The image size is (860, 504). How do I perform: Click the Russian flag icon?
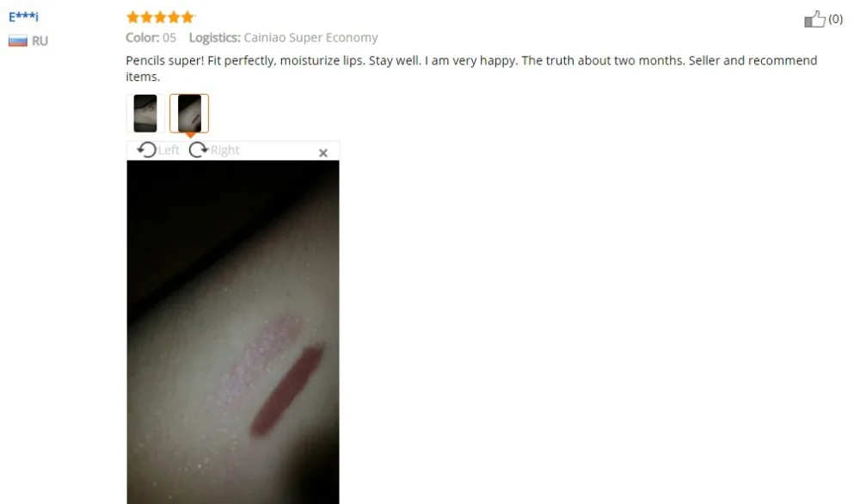[x=17, y=41]
